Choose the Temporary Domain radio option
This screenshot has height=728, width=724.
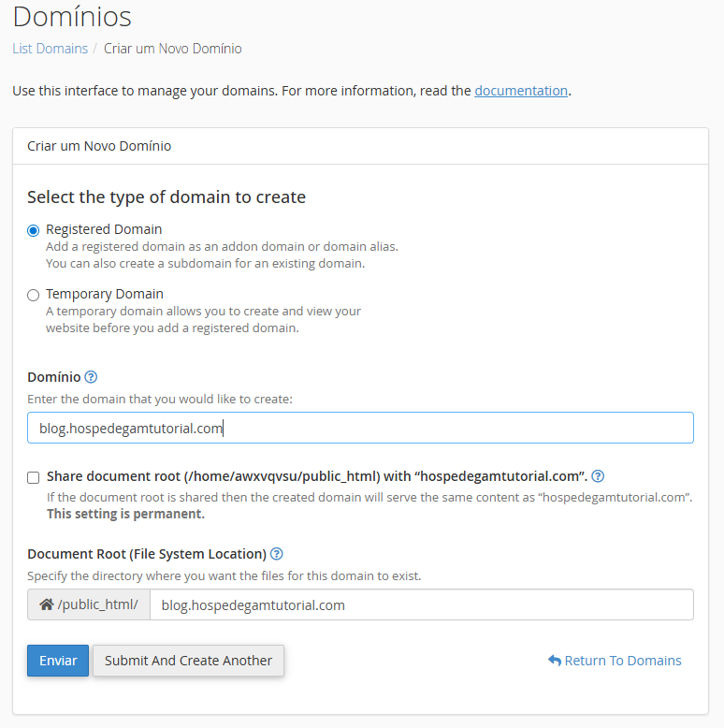click(34, 295)
